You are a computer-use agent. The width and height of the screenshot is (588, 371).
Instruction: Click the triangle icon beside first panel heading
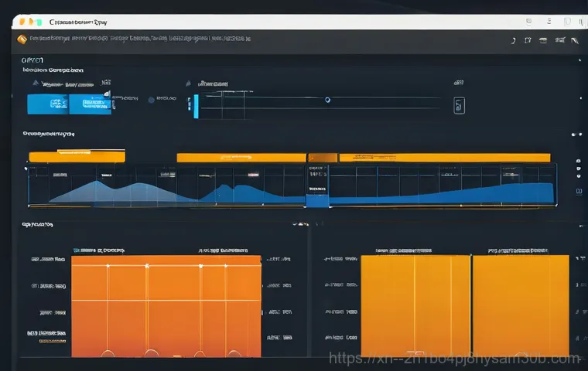(x=36, y=83)
